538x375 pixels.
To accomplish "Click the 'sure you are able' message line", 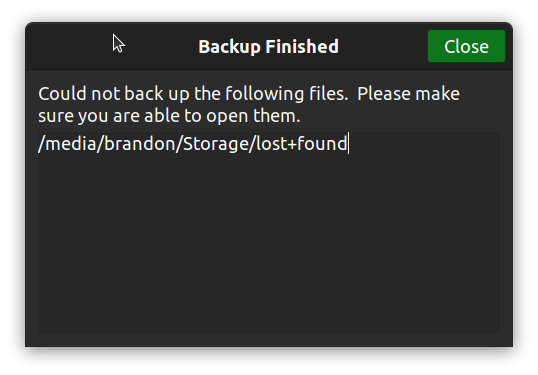I will (x=169, y=116).
